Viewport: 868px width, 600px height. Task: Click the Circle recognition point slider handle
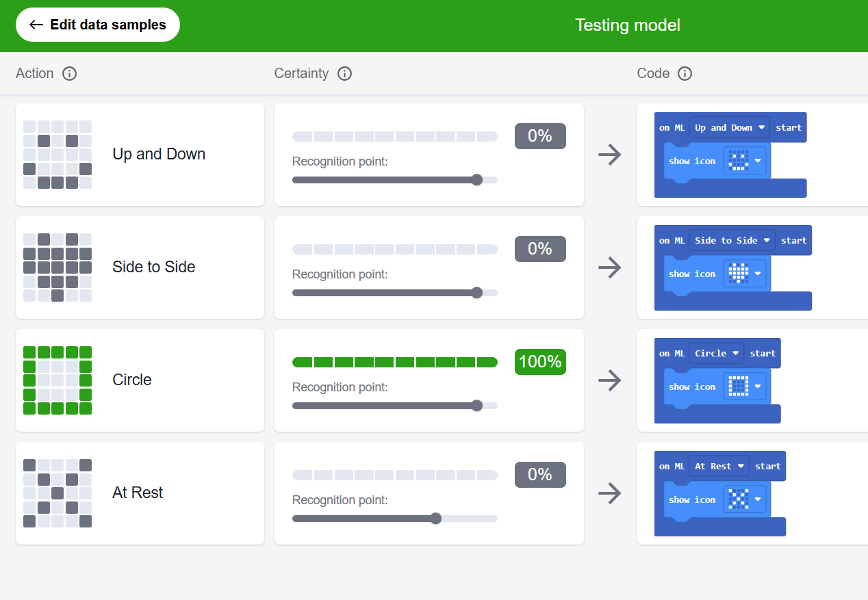click(x=476, y=406)
